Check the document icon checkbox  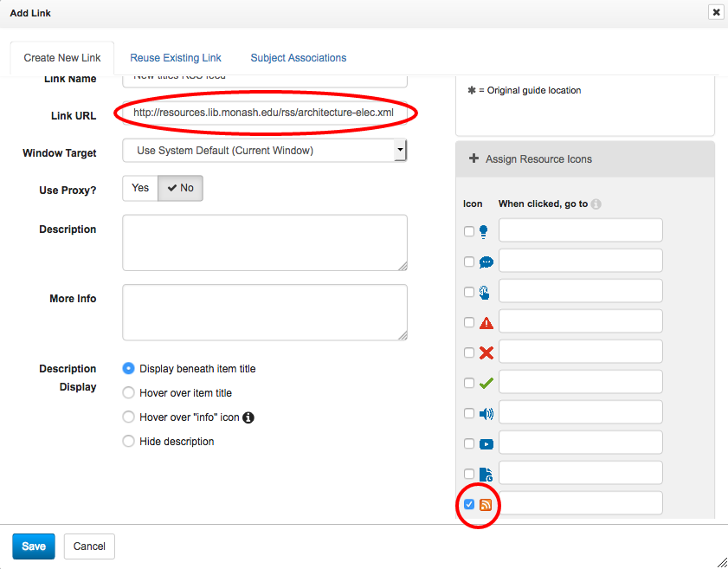click(469, 474)
